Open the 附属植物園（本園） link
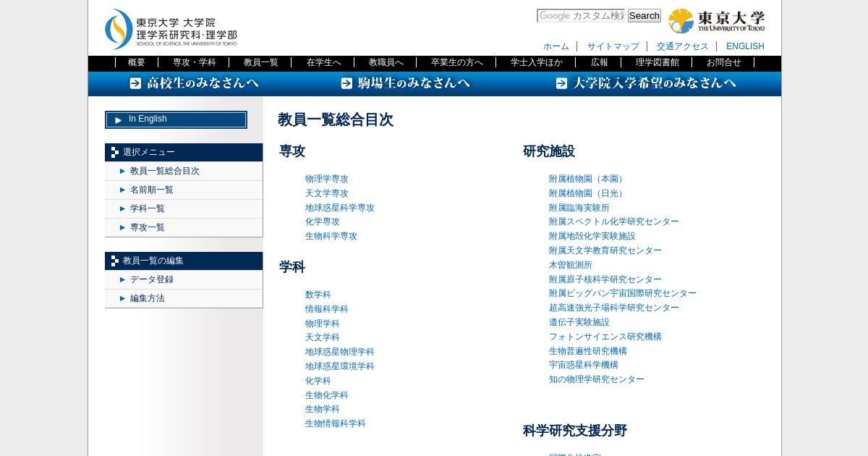868x456 pixels. coord(588,179)
